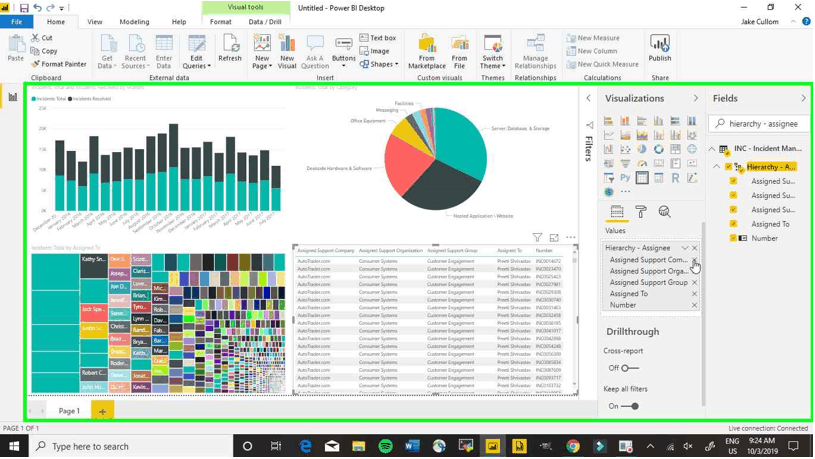Toggle the Keep all filters switch
The image size is (815, 459).
[630, 406]
